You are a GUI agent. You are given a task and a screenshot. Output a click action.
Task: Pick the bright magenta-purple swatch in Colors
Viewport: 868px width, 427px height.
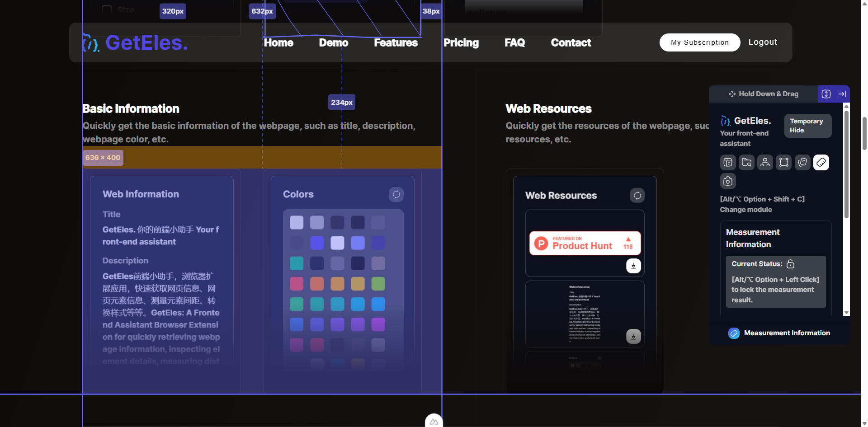tap(378, 324)
